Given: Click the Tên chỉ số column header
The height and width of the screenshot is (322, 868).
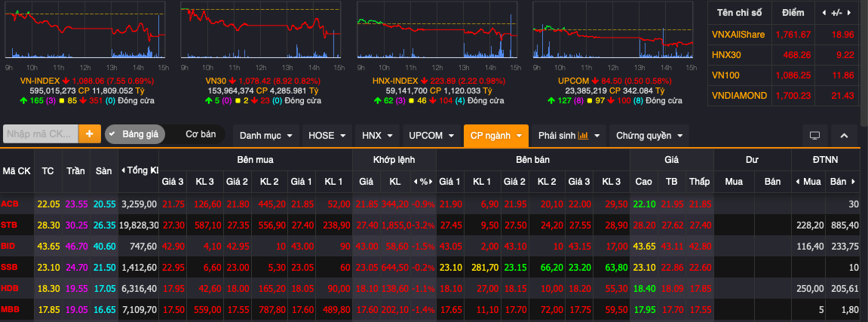Looking at the screenshot, I should pyautogui.click(x=738, y=13).
